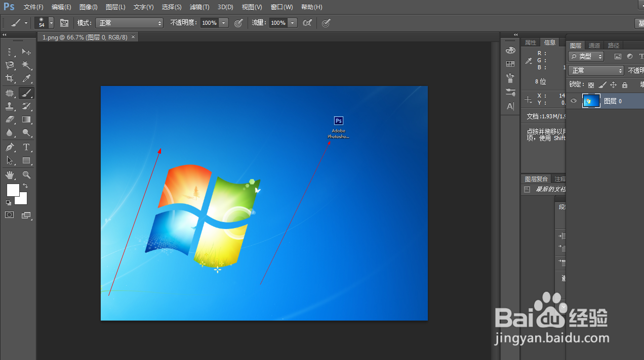The width and height of the screenshot is (644, 360).
Task: Open the tool preset picker dropdown
Action: [x=26, y=23]
